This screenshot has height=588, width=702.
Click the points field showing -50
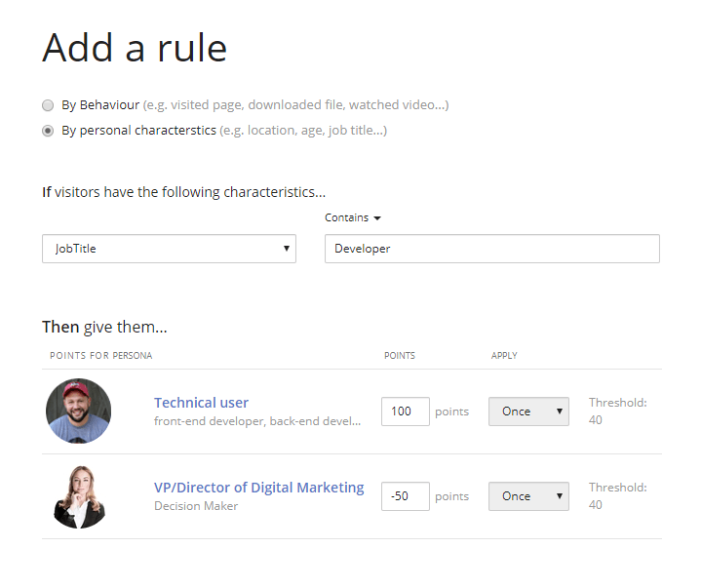click(405, 496)
